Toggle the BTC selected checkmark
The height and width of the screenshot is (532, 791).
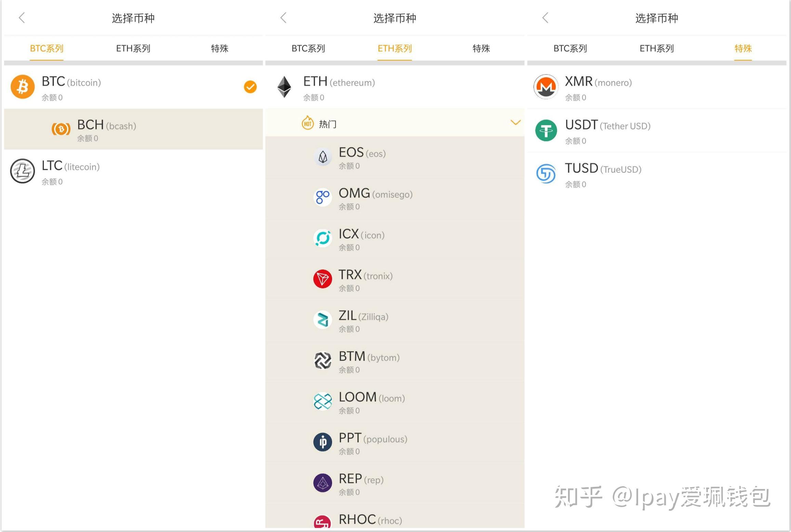coord(250,88)
